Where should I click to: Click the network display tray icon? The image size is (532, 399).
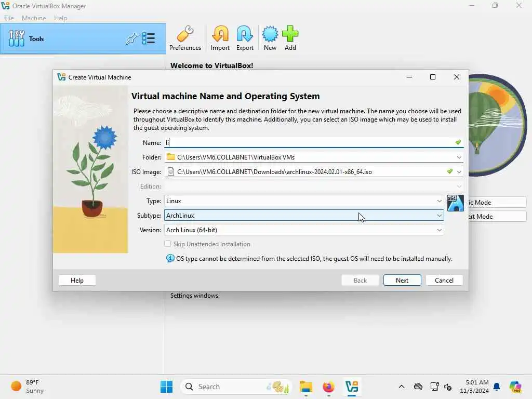(434, 387)
